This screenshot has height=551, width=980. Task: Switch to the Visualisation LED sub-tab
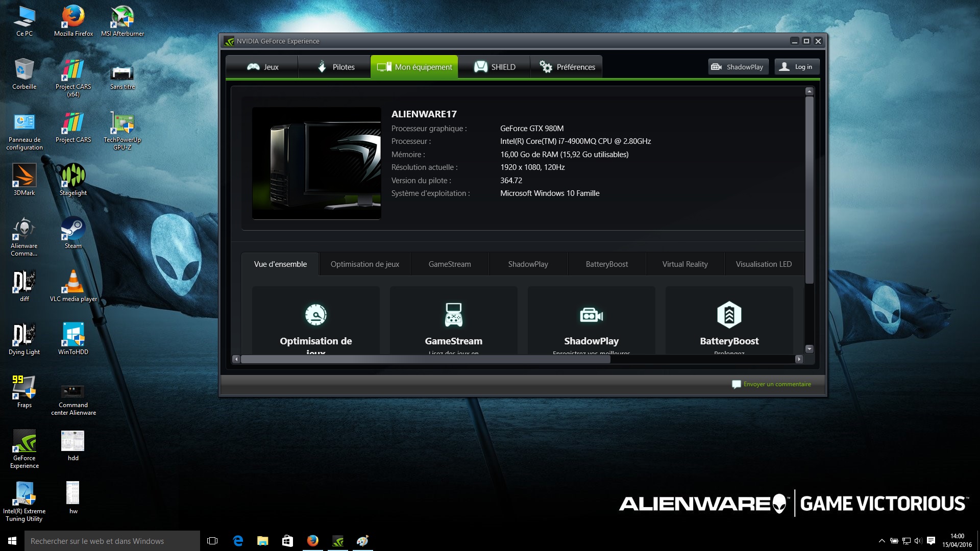pos(764,264)
